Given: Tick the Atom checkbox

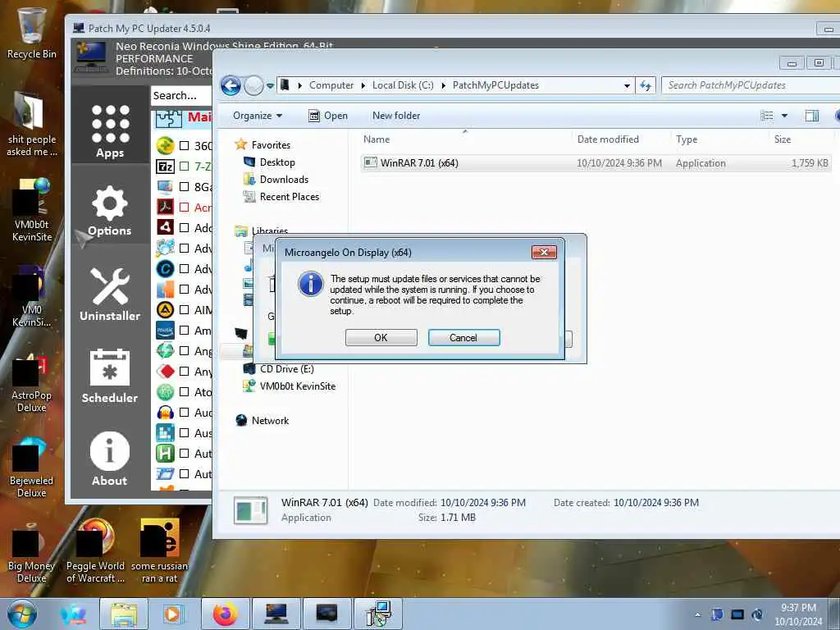Looking at the screenshot, I should [x=185, y=391].
